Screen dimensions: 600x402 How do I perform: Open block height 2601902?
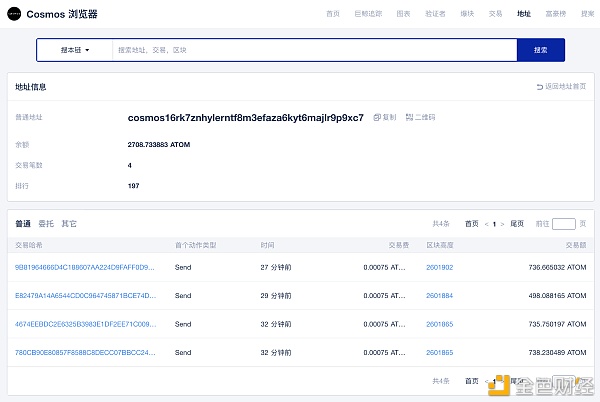[x=440, y=267]
